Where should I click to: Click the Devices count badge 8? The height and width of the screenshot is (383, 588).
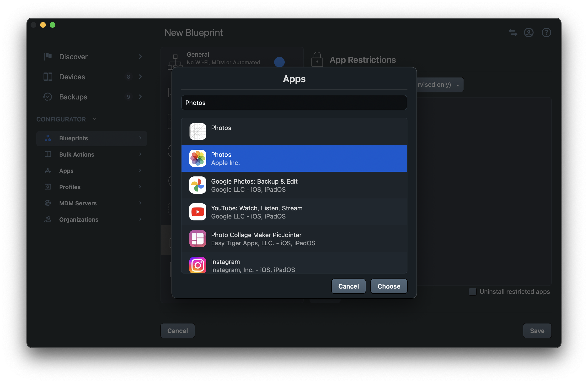(x=128, y=77)
